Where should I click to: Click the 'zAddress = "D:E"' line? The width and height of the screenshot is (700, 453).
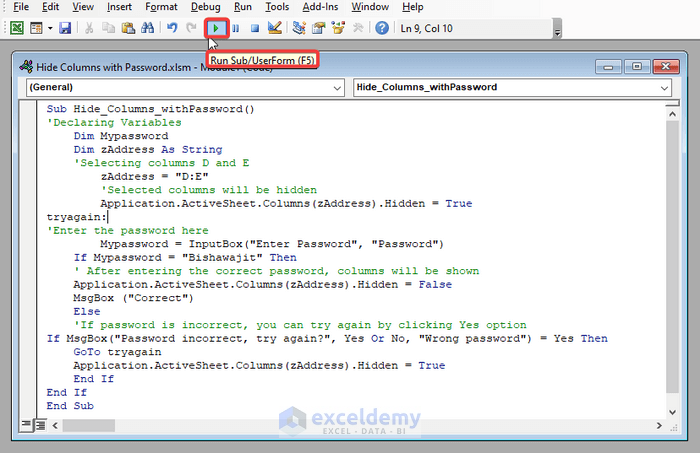click(154, 176)
